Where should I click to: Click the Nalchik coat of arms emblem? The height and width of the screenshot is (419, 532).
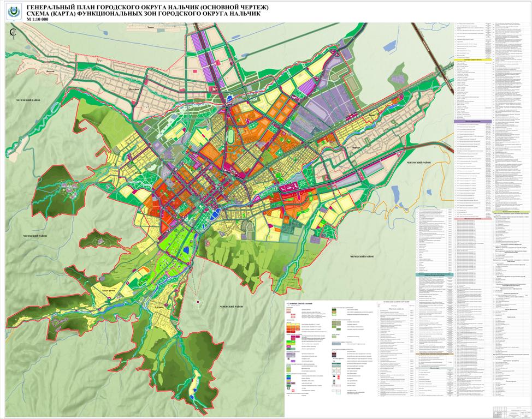pos(14,13)
